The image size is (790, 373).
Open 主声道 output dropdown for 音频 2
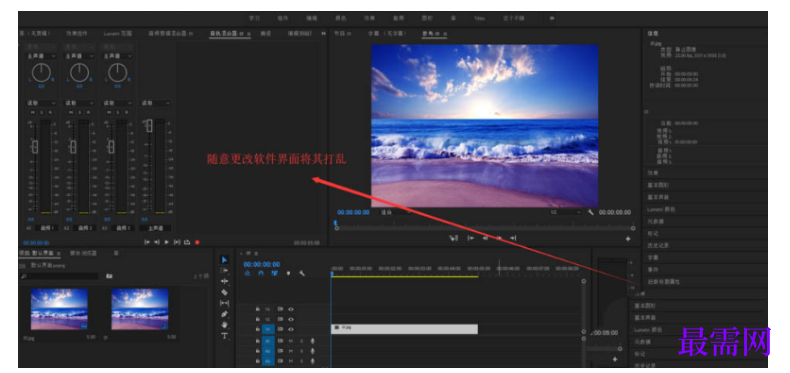pos(79,56)
